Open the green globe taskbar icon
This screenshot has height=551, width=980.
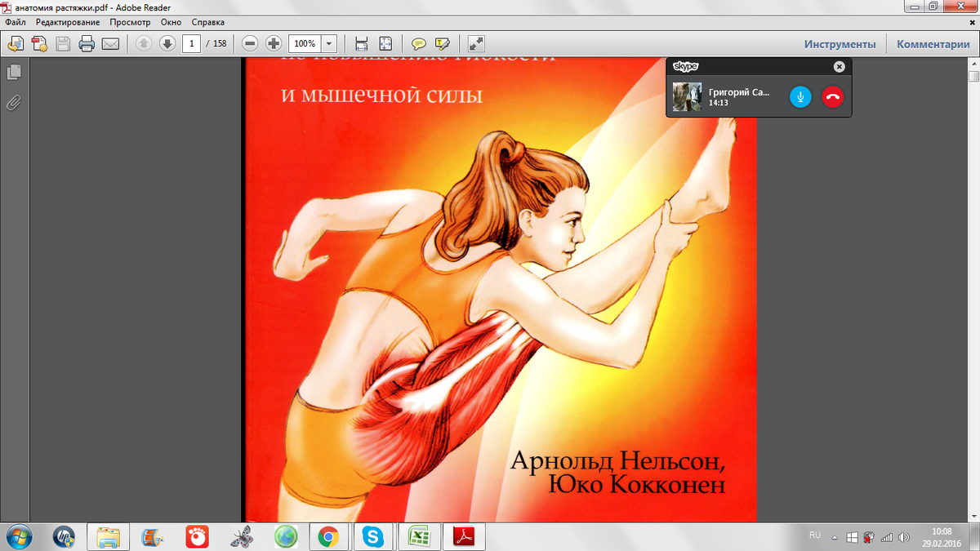[285, 536]
